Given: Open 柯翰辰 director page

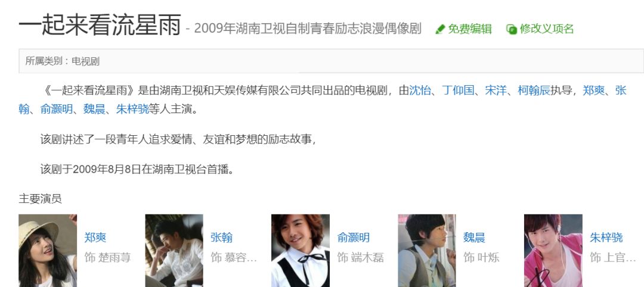Looking at the screenshot, I should click(534, 90).
